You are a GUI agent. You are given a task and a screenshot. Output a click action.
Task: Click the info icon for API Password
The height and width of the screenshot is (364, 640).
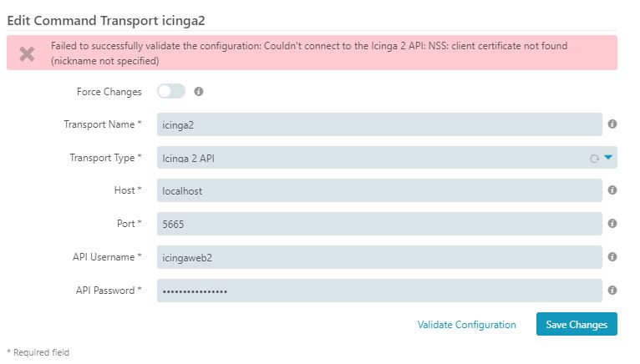point(612,291)
